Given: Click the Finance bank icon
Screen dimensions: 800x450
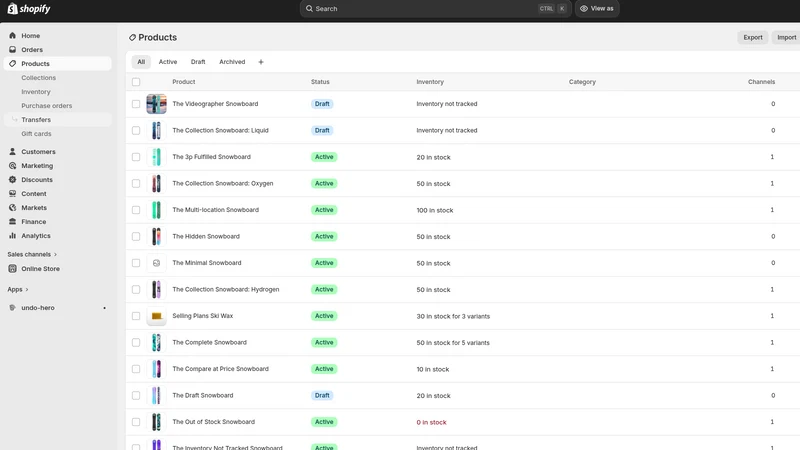Looking at the screenshot, I should [12, 221].
